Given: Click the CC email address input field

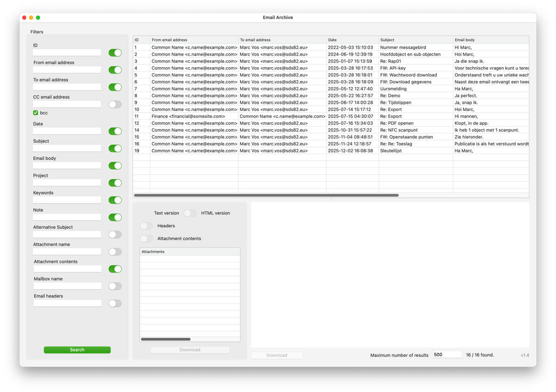Looking at the screenshot, I should 67,104.
